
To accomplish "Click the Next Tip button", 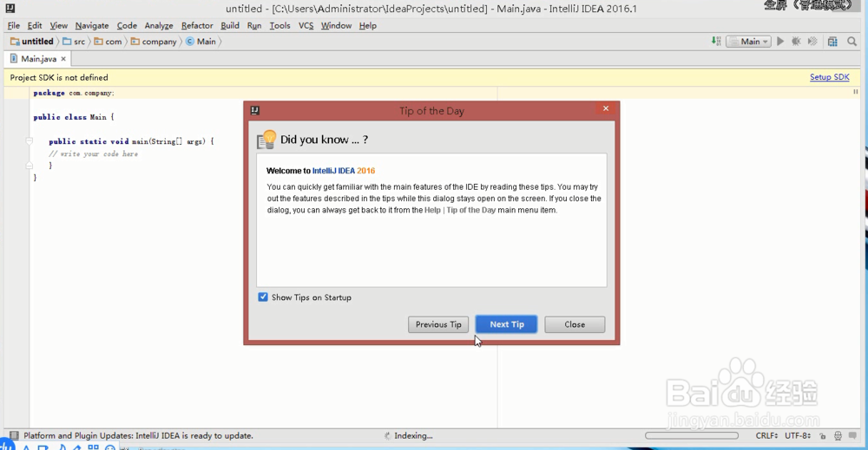I will tap(507, 324).
